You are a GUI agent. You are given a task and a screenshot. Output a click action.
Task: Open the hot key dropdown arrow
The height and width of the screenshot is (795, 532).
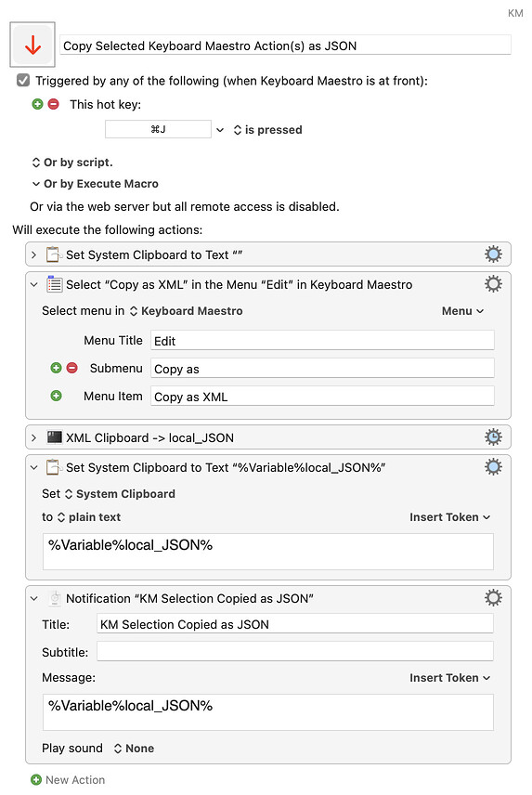tap(220, 130)
